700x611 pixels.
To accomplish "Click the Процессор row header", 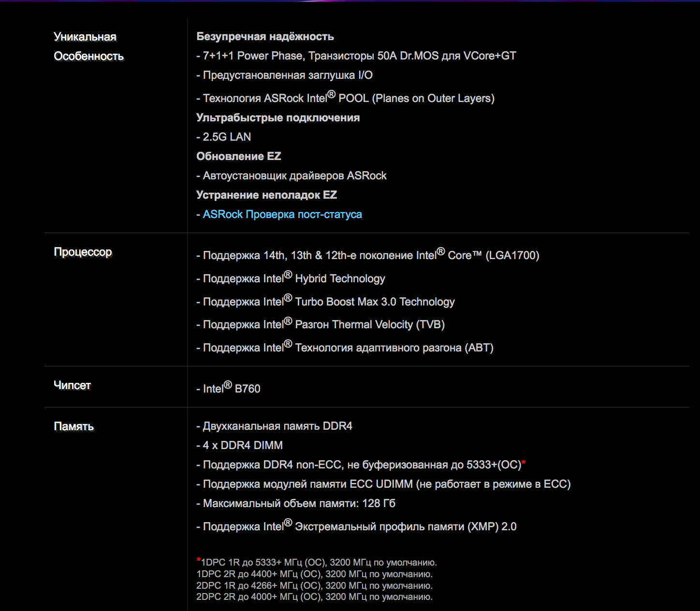I will [83, 252].
